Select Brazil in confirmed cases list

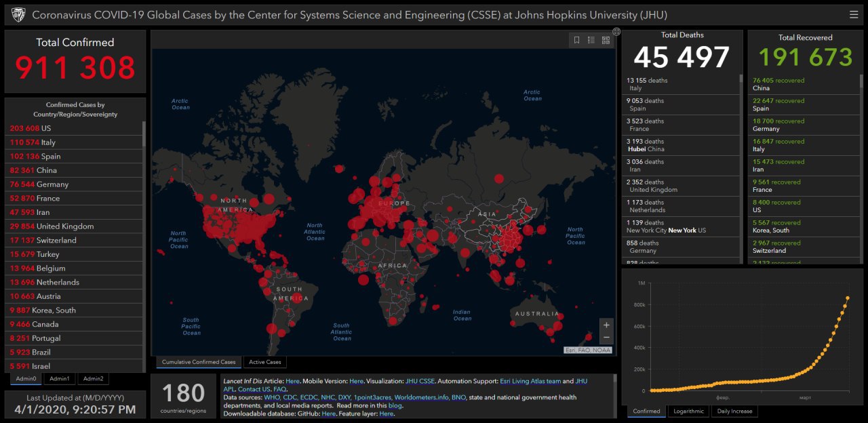point(75,352)
